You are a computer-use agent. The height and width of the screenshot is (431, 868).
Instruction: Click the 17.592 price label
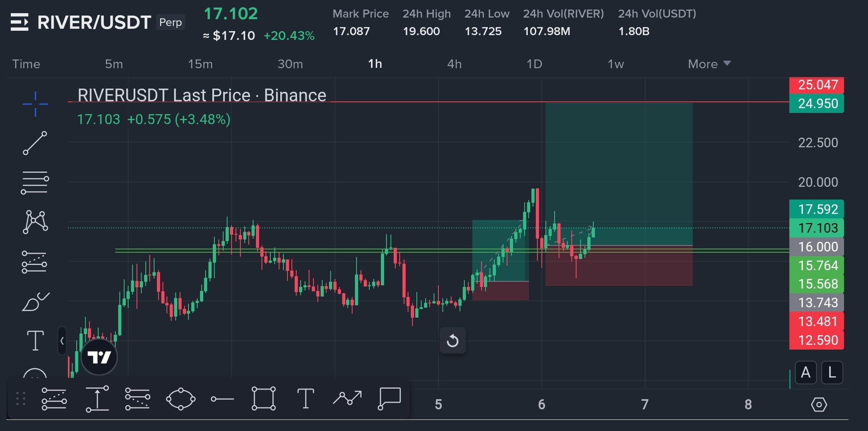817,209
